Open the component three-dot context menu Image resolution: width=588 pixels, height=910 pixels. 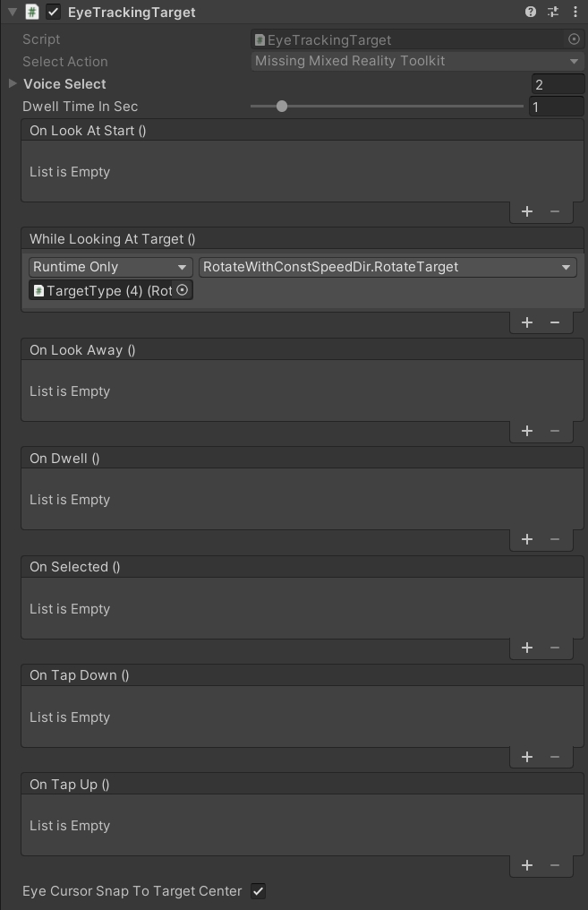[575, 13]
